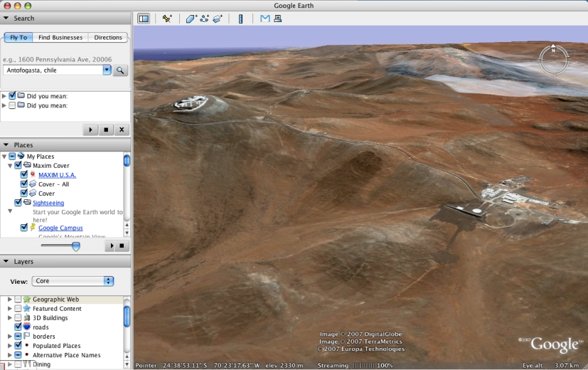This screenshot has width=588, height=370.
Task: Click the Geographic Web star icon
Action: pos(26,299)
